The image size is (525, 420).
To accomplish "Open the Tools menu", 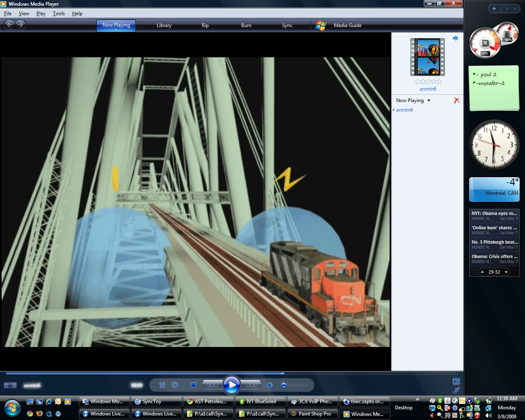I will (x=59, y=14).
